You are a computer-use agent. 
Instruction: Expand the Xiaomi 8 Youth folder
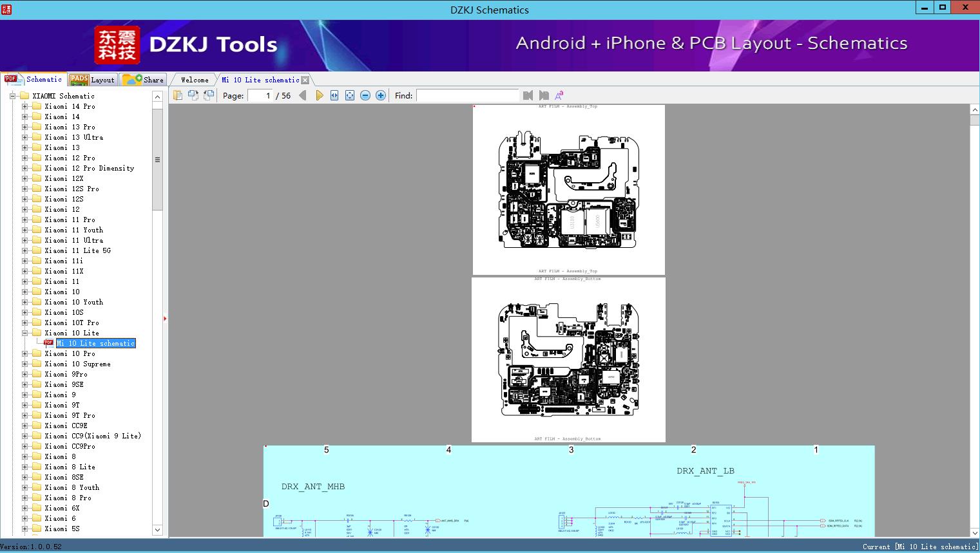coord(24,487)
